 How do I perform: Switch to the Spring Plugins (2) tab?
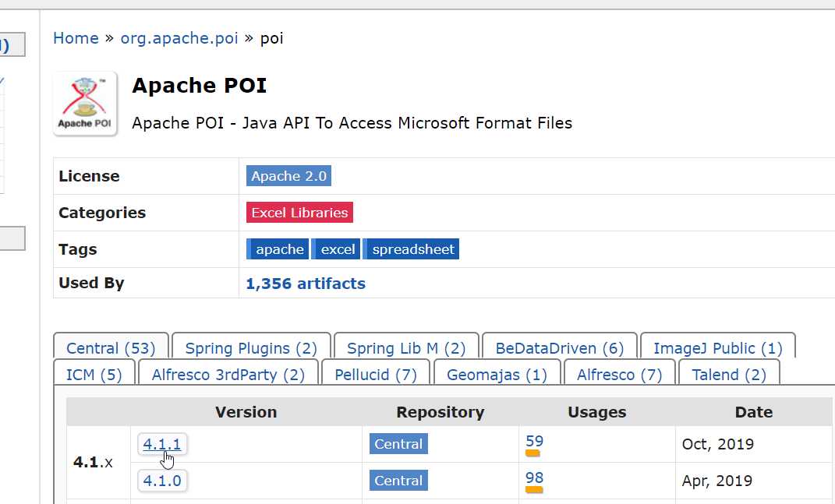251,348
